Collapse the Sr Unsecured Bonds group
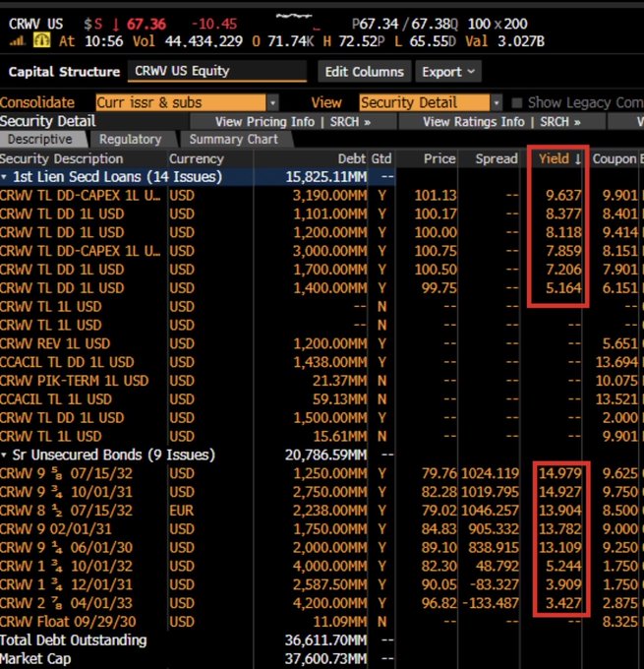The height and width of the screenshot is (669, 644). point(4,456)
